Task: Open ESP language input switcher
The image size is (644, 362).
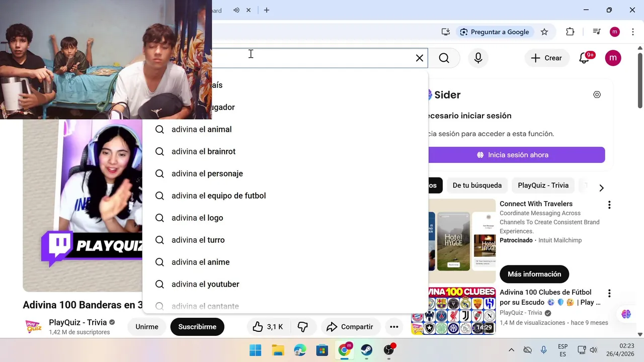Action: pos(562,350)
